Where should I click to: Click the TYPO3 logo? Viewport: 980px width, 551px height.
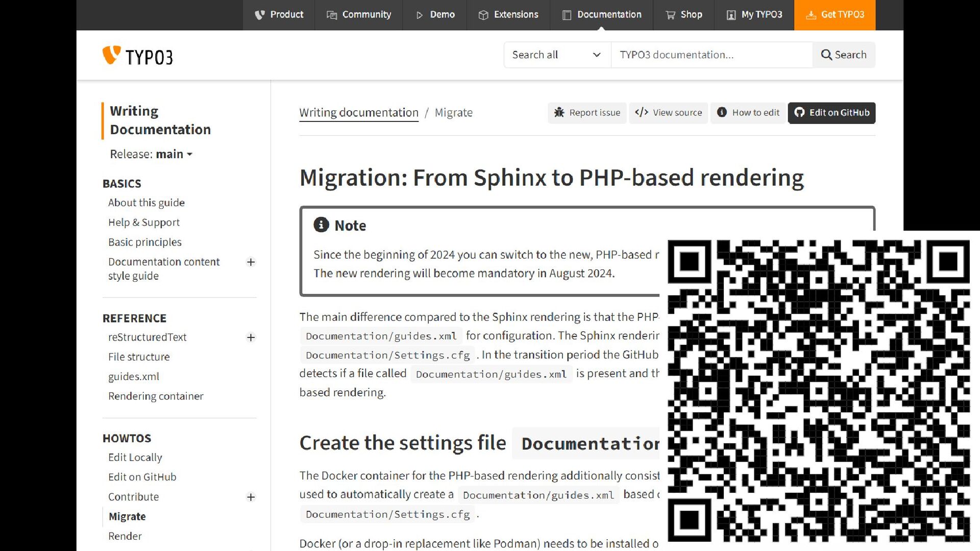tap(138, 56)
